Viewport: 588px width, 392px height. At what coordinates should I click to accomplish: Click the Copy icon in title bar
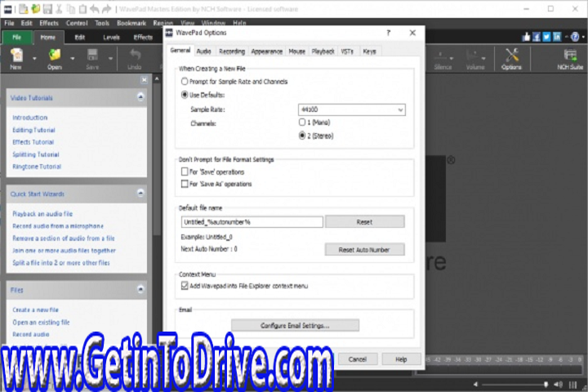[71, 9]
